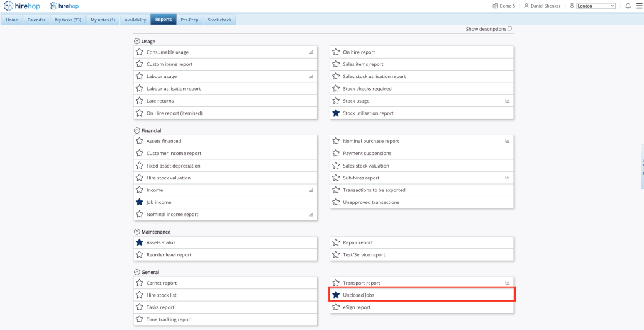Unfavorite the Job income report
The height and width of the screenshot is (330, 644).
coord(140,202)
